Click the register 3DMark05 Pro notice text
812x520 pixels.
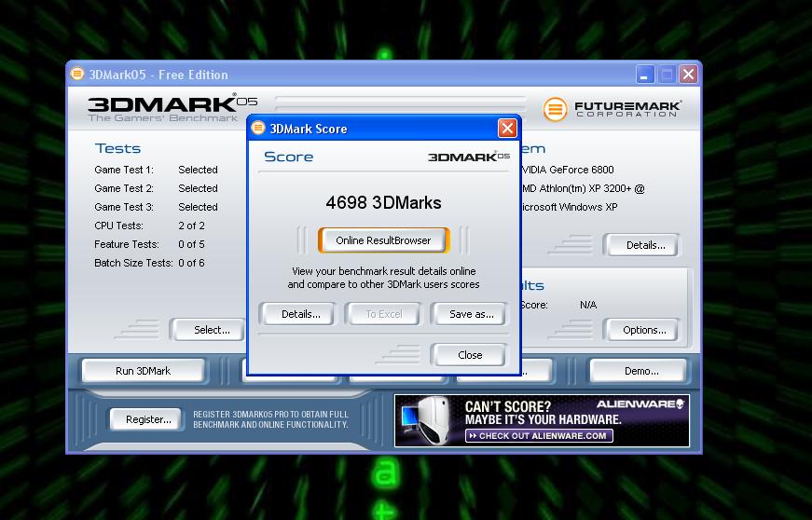pyautogui.click(x=271, y=419)
